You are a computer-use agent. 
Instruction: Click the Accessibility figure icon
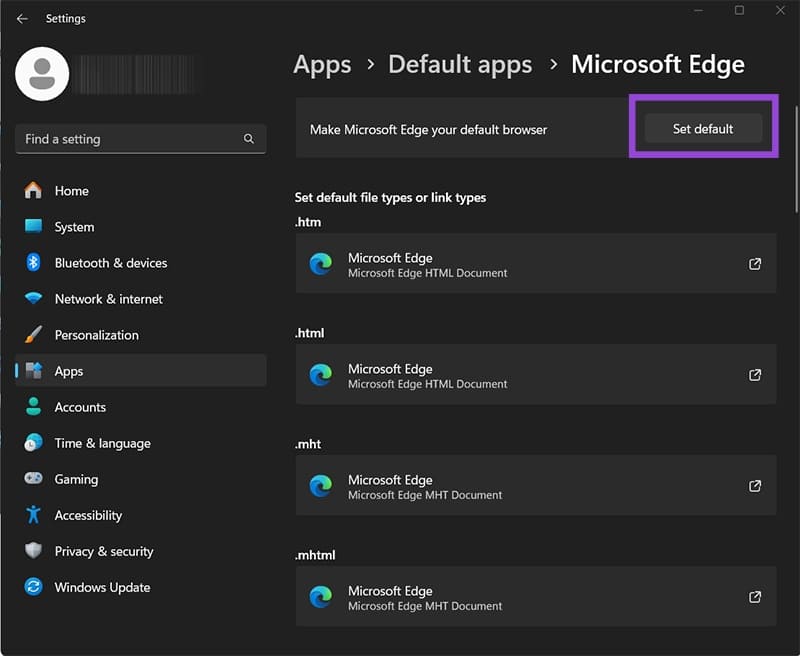pyautogui.click(x=33, y=515)
